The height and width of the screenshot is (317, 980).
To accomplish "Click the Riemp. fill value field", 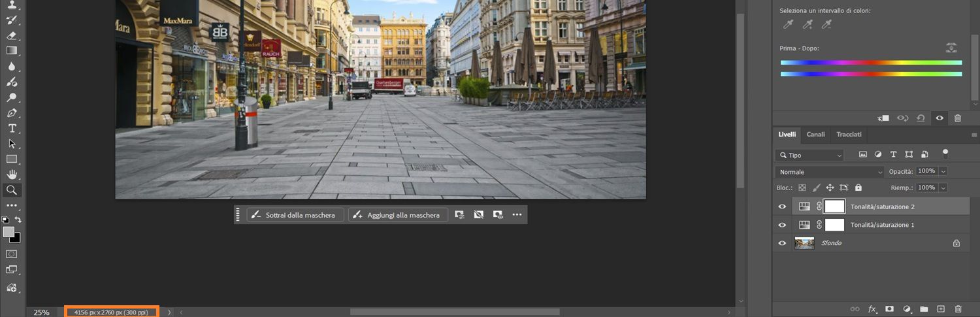I will (927, 188).
